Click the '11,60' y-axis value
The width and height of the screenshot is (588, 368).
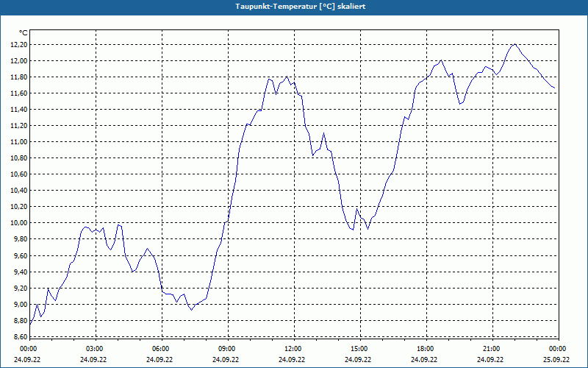point(19,93)
